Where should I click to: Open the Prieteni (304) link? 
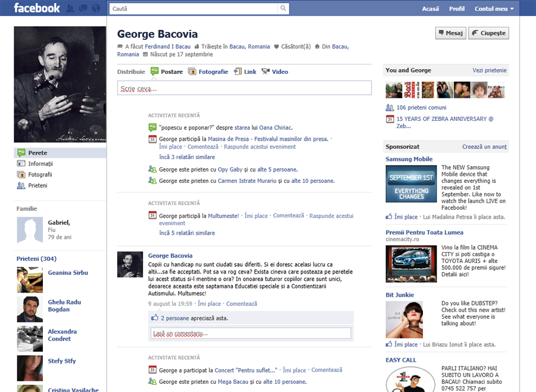[x=36, y=259]
